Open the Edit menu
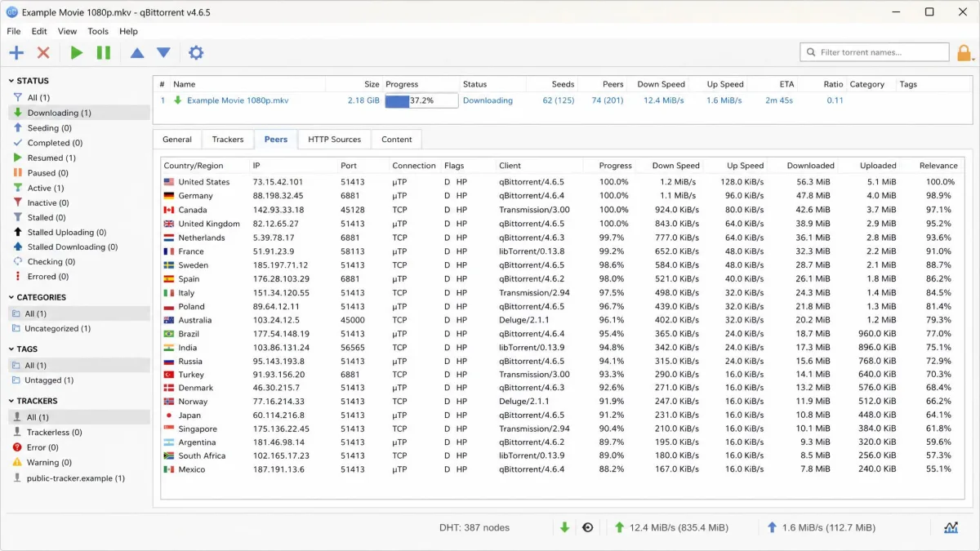 [x=39, y=31]
